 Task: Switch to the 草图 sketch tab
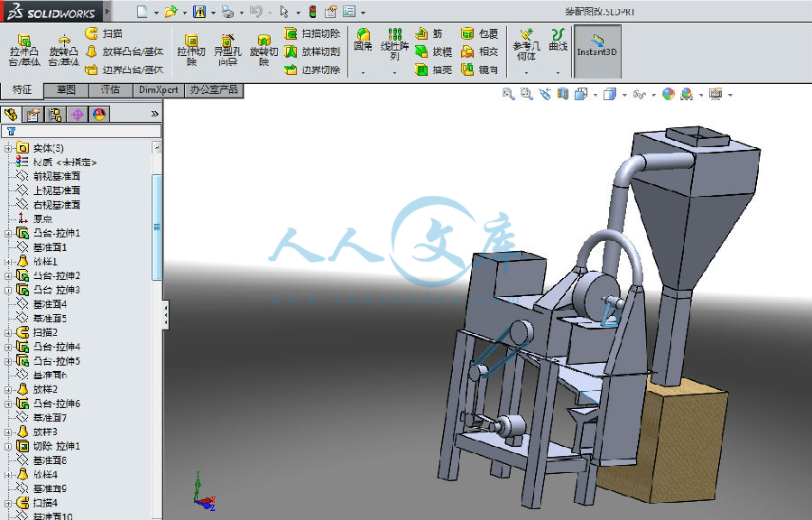coord(66,90)
